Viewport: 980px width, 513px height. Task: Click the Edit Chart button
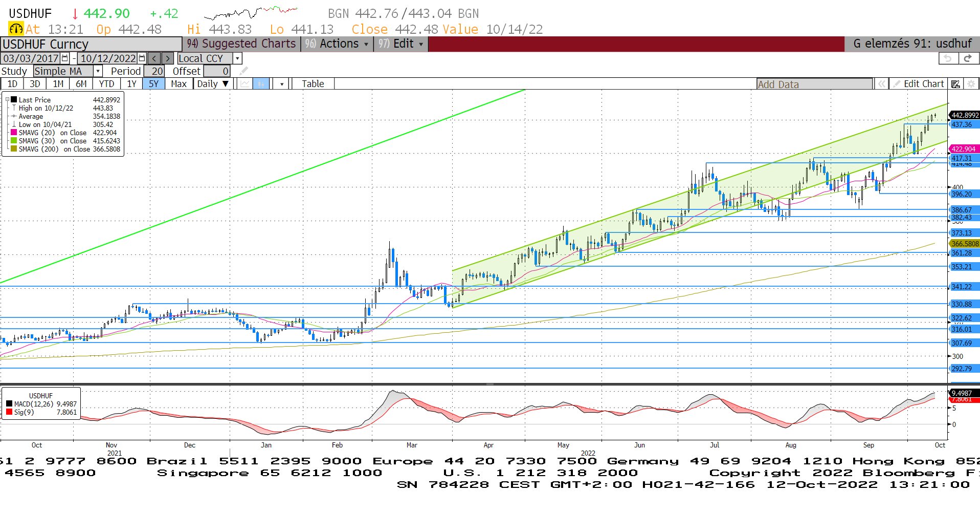point(919,84)
